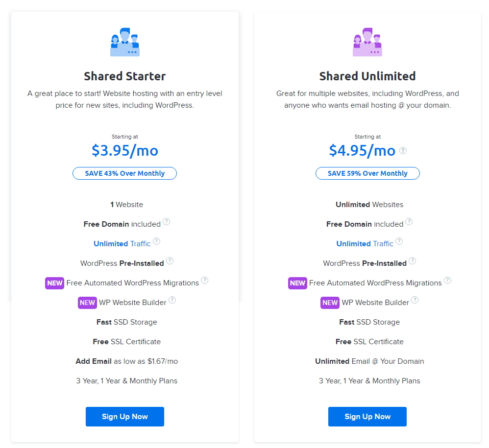The width and height of the screenshot is (489, 448).
Task: Click the blue Shared Starter people icon
Action: [x=125, y=42]
